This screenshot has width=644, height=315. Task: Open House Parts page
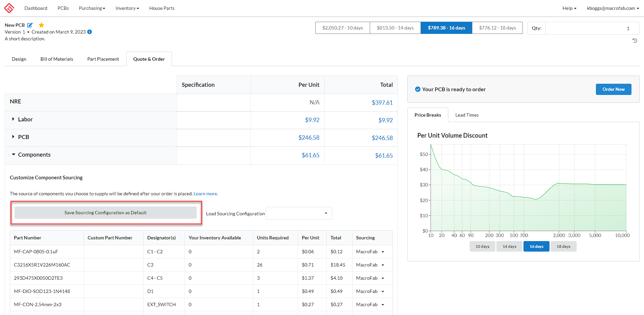pyautogui.click(x=162, y=8)
